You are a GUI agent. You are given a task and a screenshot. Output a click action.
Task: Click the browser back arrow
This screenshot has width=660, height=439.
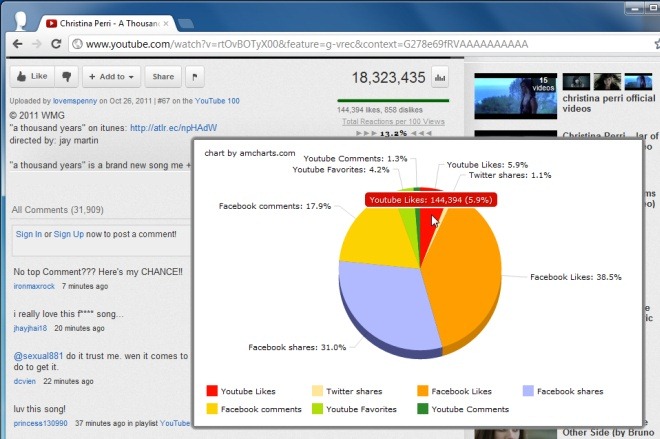click(x=17, y=44)
